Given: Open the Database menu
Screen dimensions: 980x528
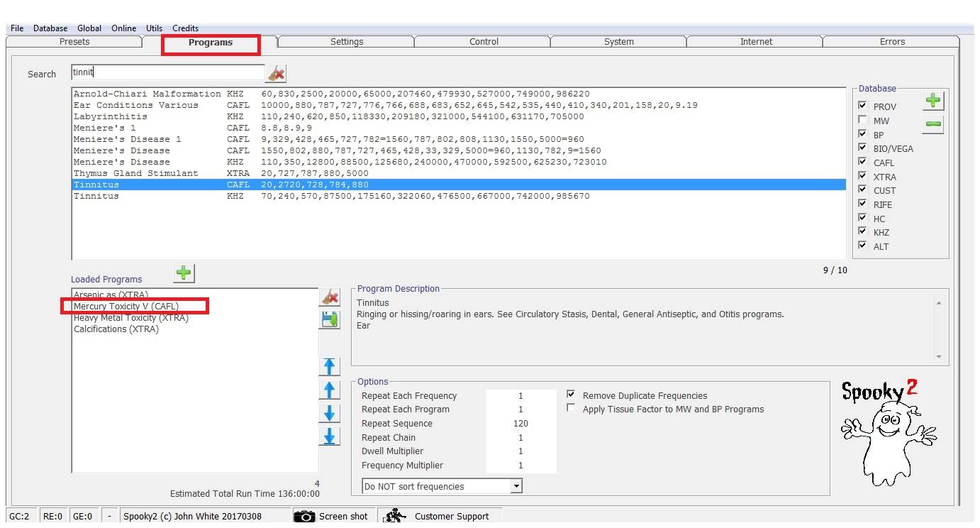Looking at the screenshot, I should (x=50, y=28).
